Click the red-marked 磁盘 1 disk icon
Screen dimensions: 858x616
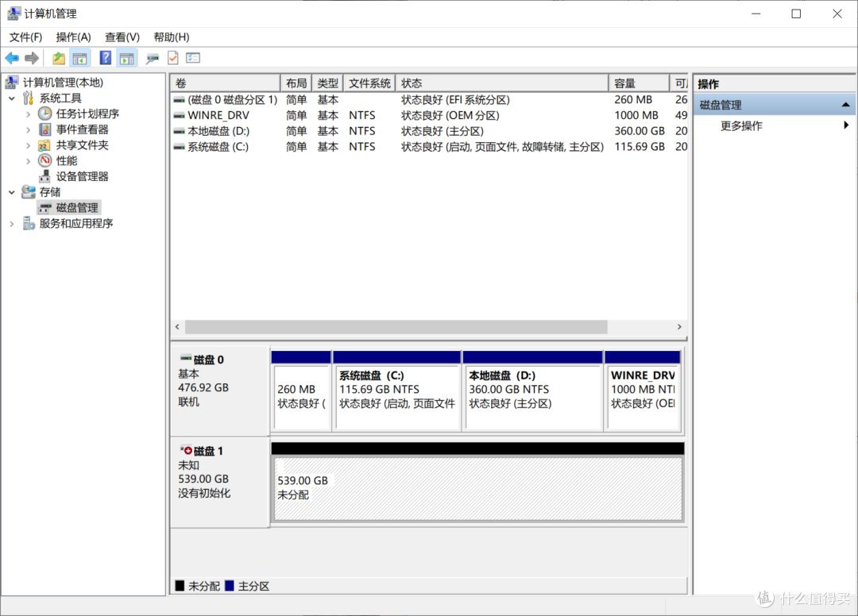pyautogui.click(x=186, y=450)
